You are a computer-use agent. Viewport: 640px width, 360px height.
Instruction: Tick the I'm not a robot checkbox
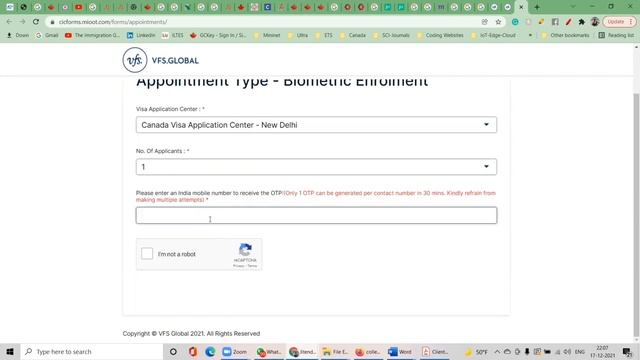click(x=147, y=253)
